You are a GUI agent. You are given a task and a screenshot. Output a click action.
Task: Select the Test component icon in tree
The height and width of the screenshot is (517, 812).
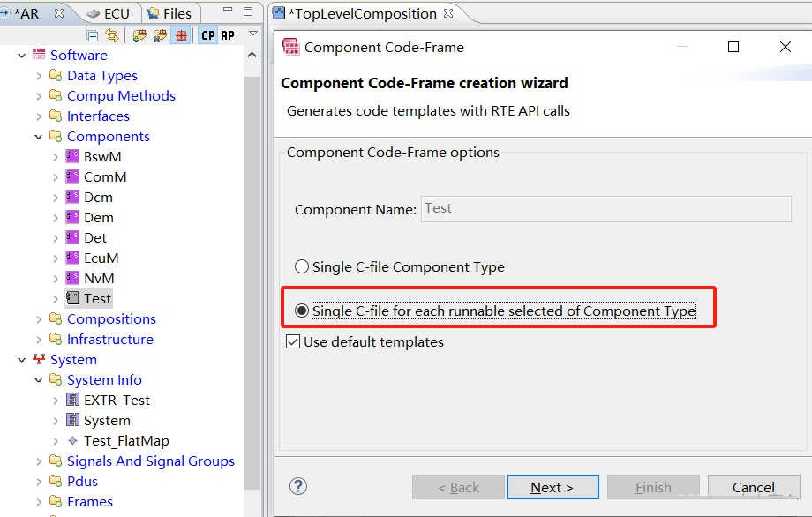[72, 299]
